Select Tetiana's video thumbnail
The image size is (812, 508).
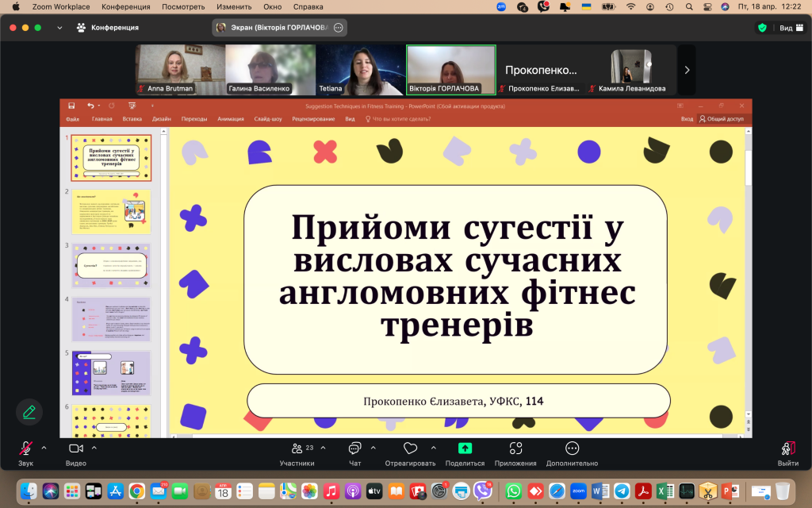[361, 70]
